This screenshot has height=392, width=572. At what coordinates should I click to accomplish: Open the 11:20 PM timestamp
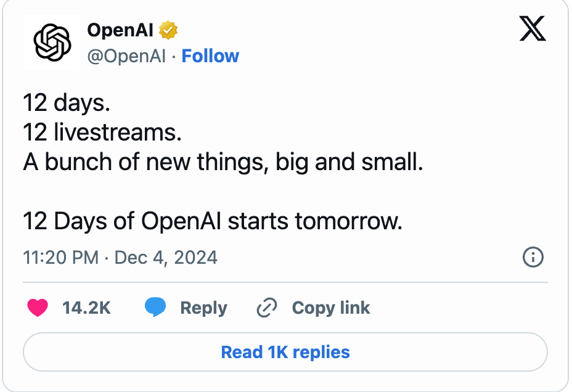pos(61,258)
